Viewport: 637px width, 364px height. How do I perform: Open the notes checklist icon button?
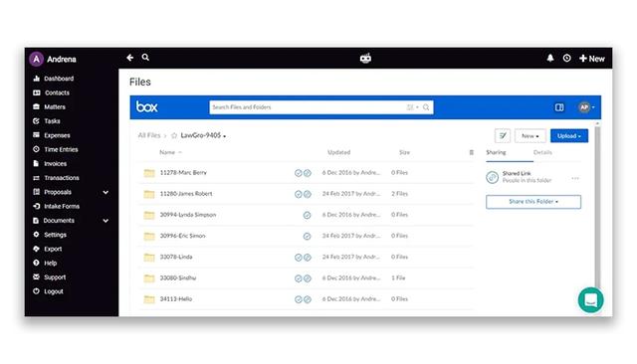tap(503, 136)
